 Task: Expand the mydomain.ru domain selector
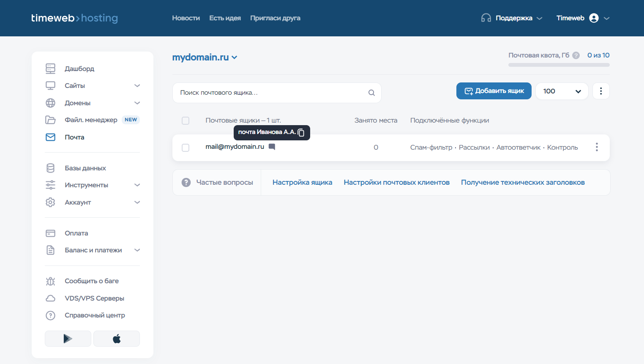point(205,57)
